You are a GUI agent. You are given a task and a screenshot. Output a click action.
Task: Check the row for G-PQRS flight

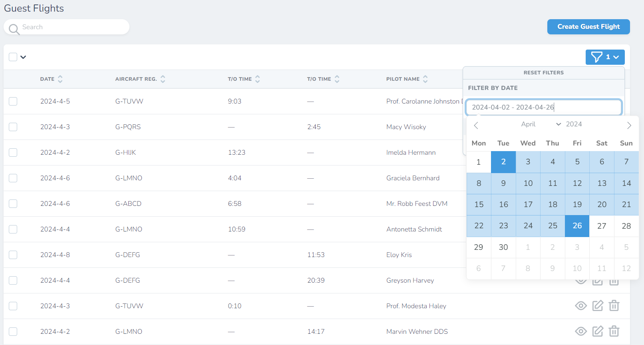point(13,127)
